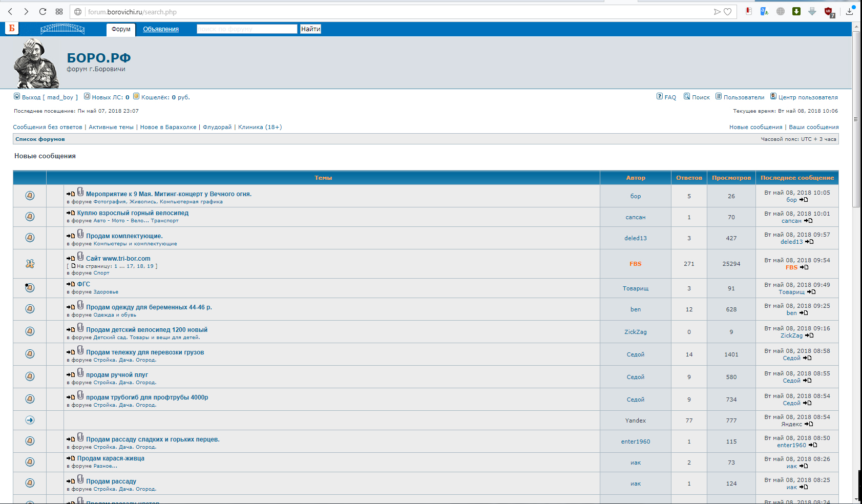Switch to the Форум tab
Image resolution: width=862 pixels, height=504 pixels.
[x=121, y=29]
